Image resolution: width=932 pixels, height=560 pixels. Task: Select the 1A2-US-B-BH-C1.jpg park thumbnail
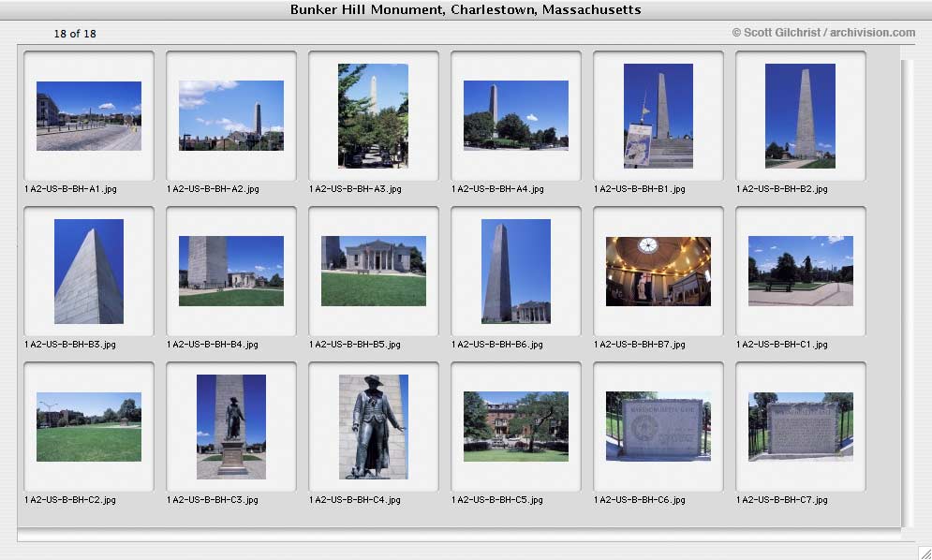(801, 271)
